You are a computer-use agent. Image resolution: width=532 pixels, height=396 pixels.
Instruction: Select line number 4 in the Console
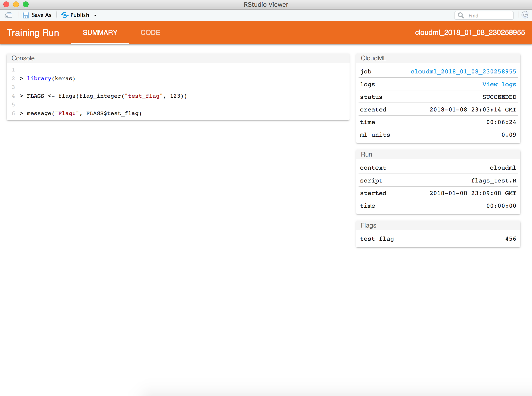click(13, 96)
